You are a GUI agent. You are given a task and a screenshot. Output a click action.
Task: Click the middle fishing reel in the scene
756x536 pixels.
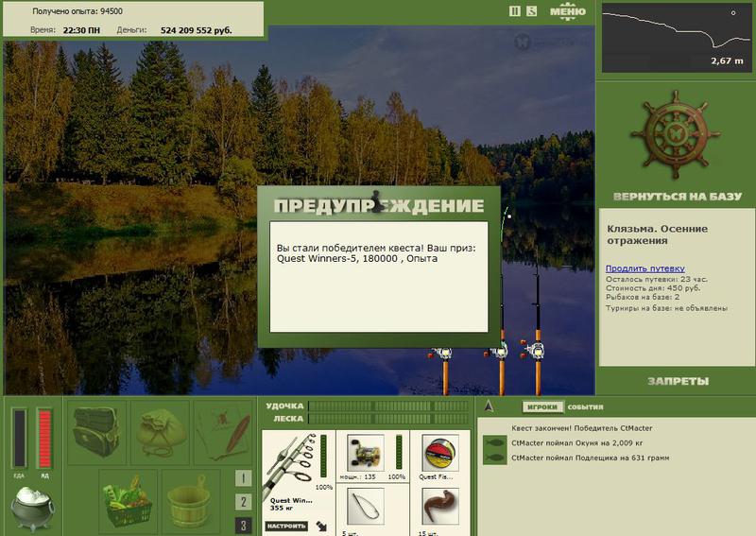(x=498, y=352)
